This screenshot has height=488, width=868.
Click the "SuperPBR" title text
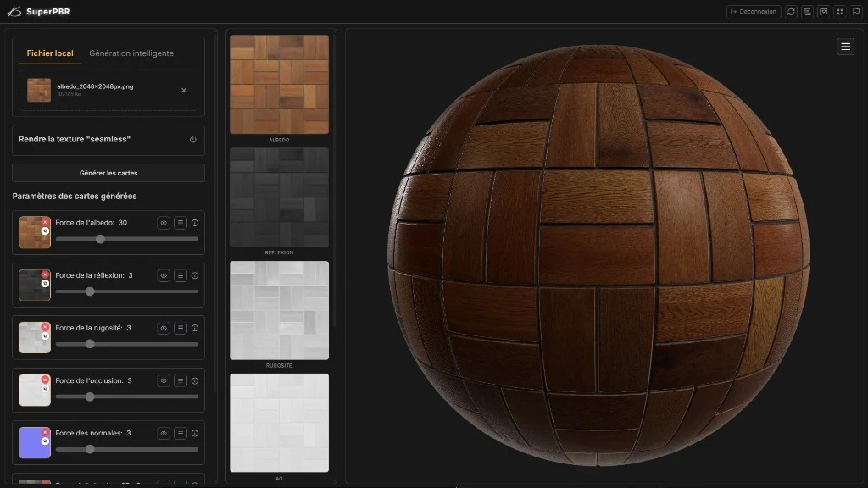[48, 12]
